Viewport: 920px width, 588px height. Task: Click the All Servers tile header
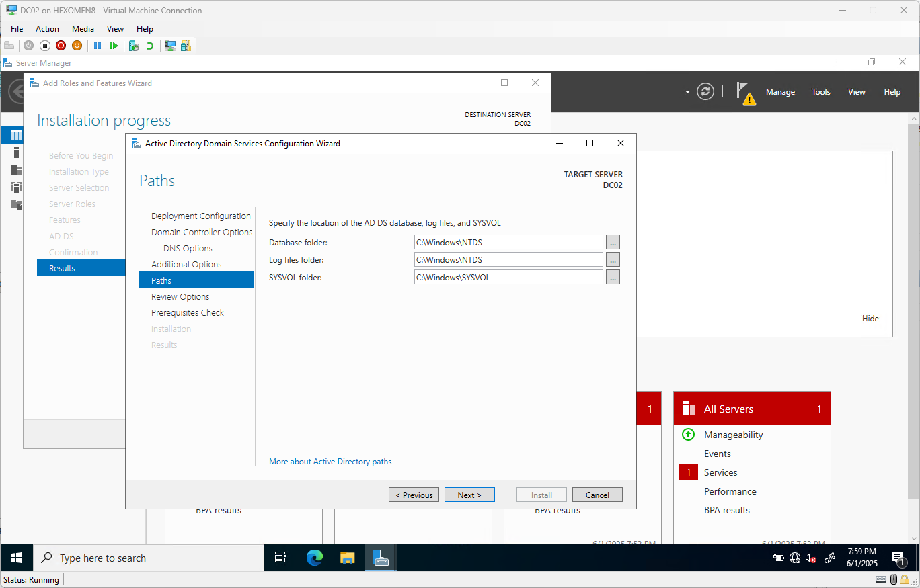(x=752, y=409)
